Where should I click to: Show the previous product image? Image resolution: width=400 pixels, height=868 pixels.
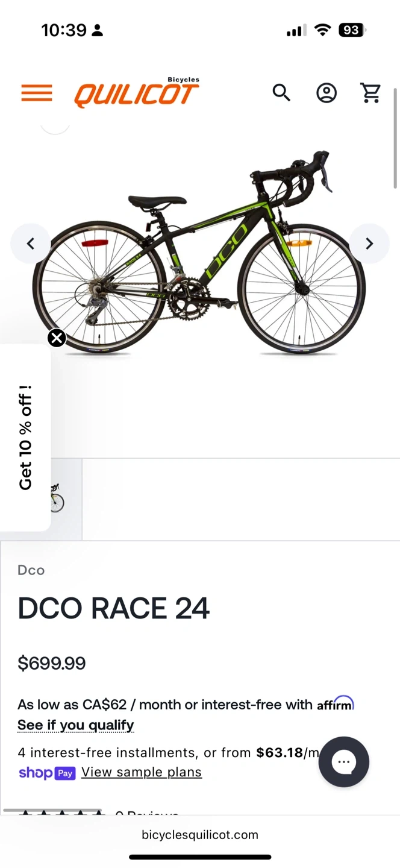[x=31, y=244]
